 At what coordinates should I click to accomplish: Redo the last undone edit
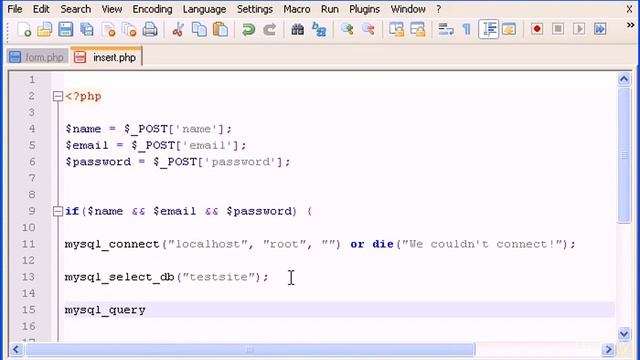click(x=269, y=29)
